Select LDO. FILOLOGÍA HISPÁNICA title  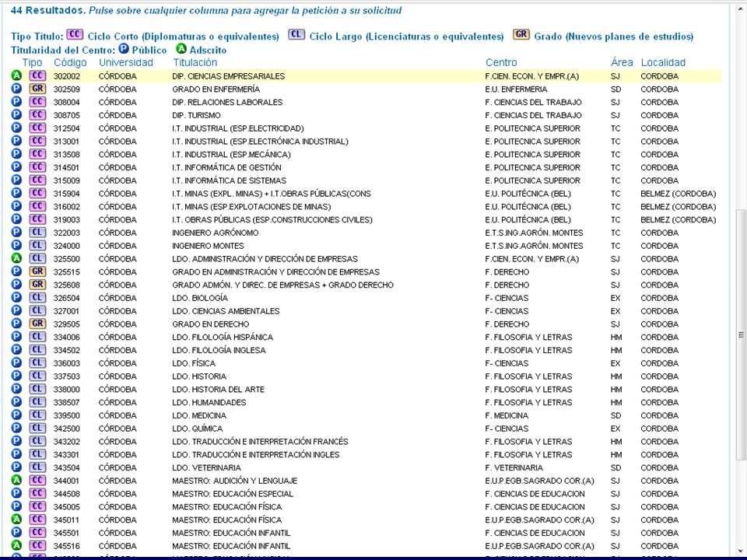click(223, 337)
